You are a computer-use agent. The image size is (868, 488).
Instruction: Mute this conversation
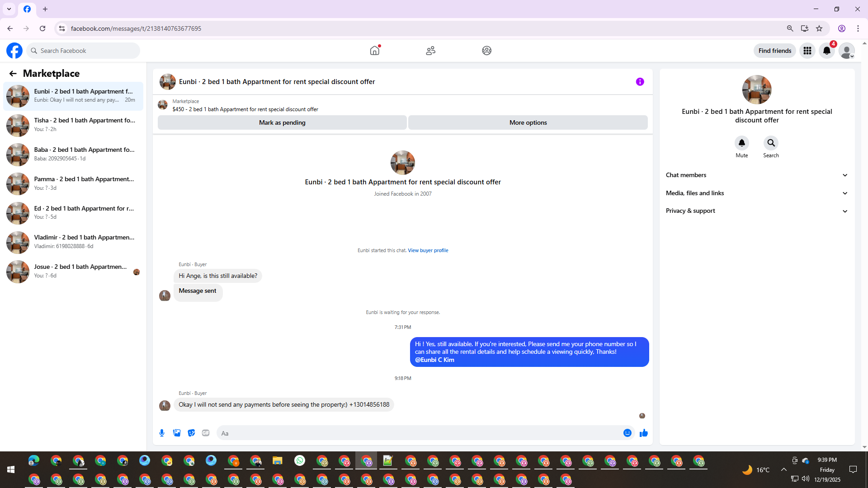coord(741,143)
